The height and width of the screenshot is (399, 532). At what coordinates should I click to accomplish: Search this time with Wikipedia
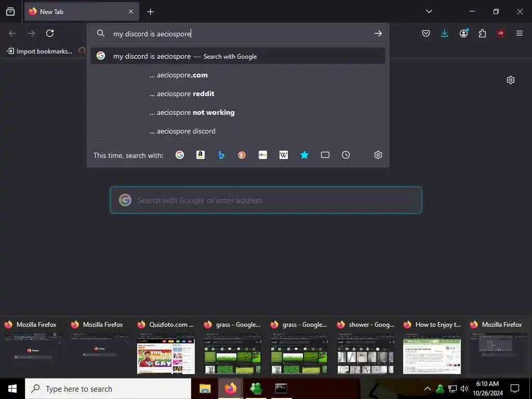284,155
